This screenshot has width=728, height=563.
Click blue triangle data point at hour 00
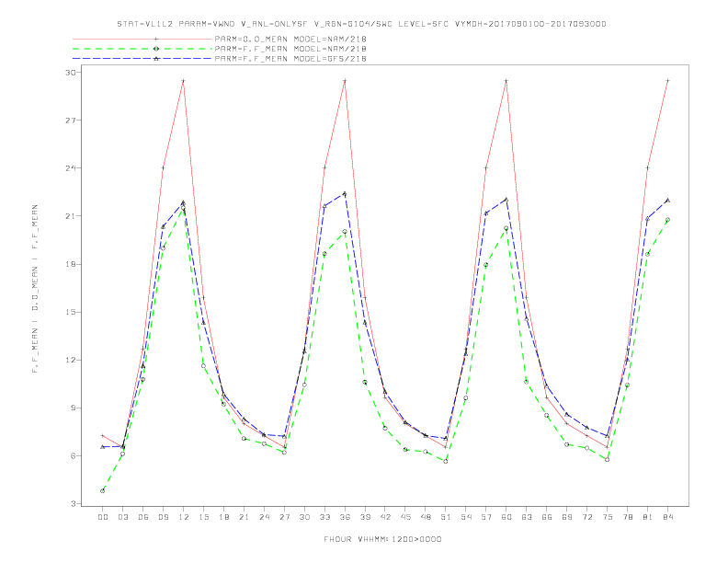pos(103,447)
